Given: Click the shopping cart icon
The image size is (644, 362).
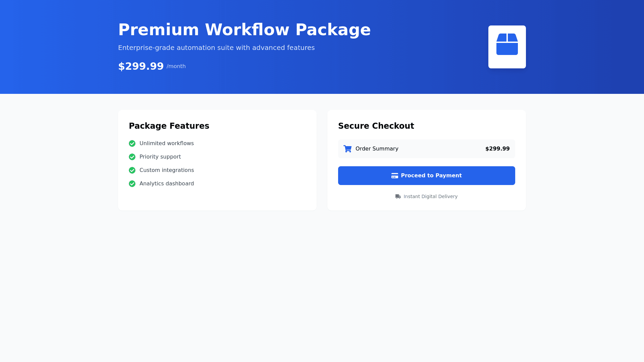Looking at the screenshot, I should coord(347,149).
